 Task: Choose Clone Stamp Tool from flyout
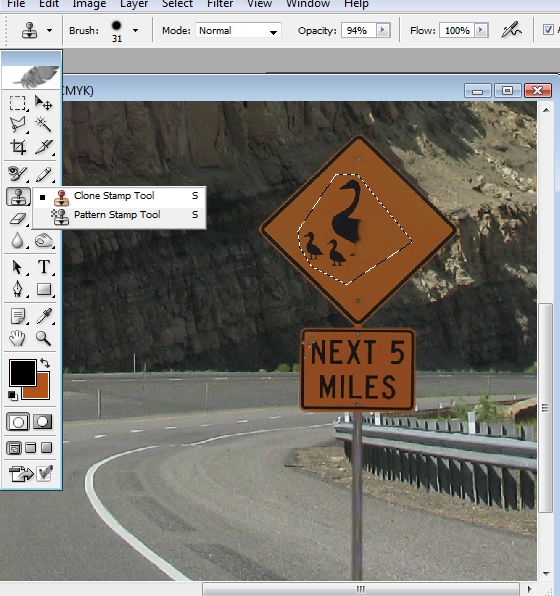click(x=119, y=197)
